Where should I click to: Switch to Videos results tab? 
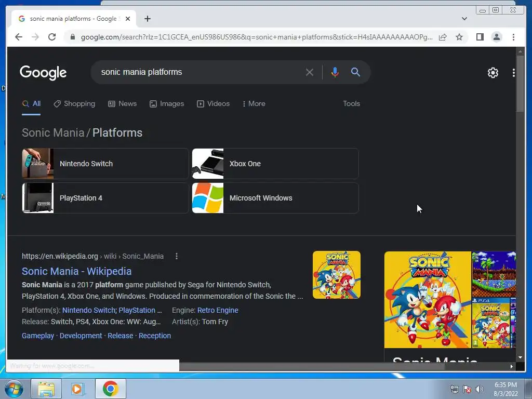tap(213, 104)
